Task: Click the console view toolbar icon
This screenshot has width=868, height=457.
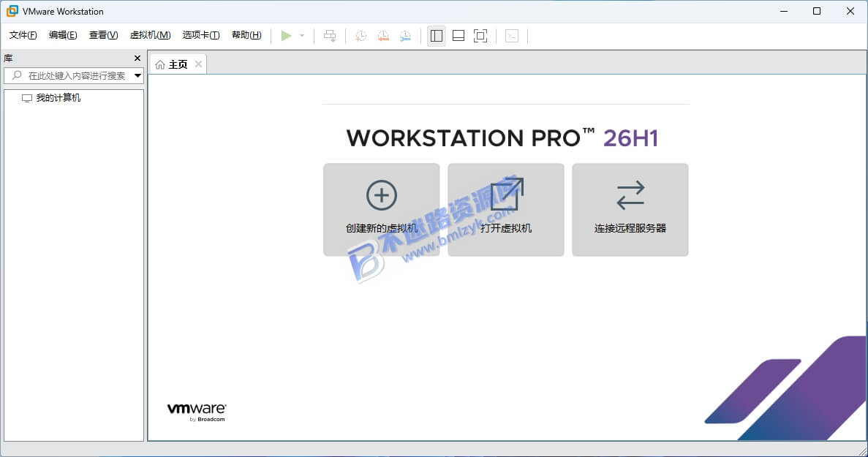Action: 512,36
